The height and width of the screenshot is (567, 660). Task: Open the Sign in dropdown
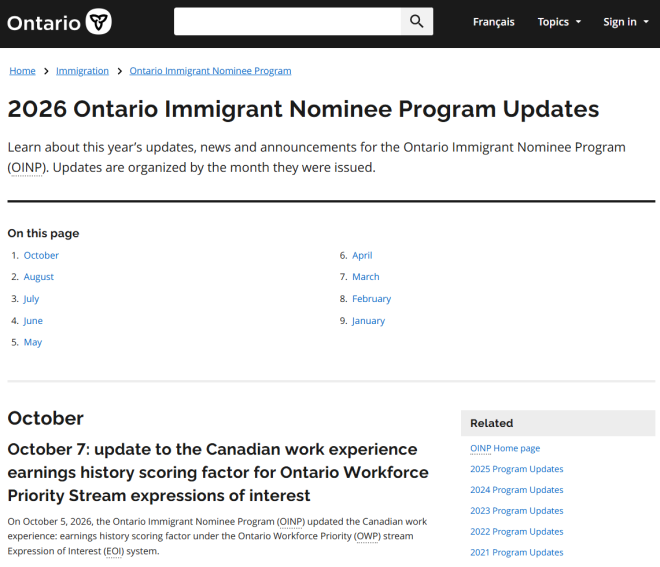625,22
